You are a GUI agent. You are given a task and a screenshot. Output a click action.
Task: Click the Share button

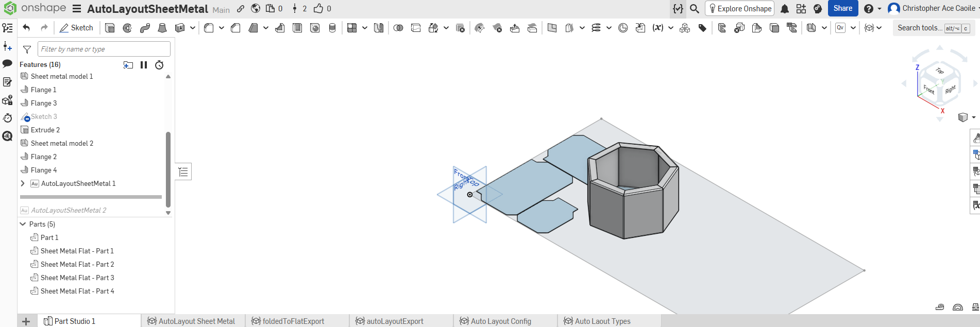pos(842,8)
